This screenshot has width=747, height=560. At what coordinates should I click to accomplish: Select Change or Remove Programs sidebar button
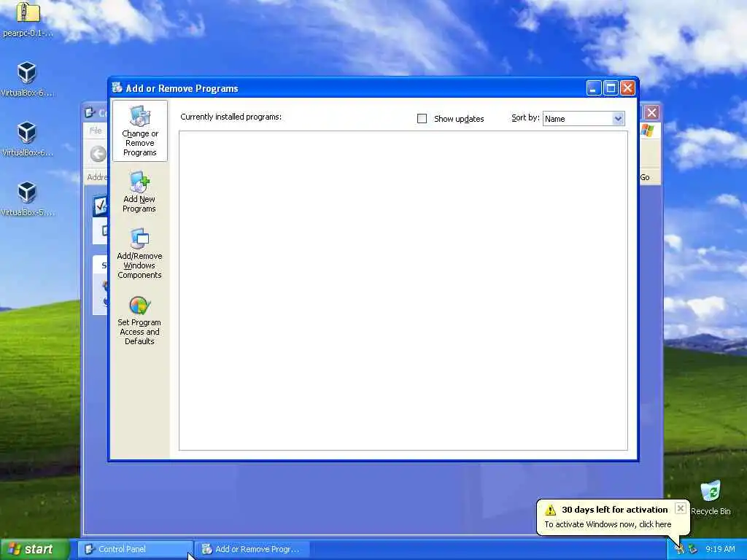139,131
